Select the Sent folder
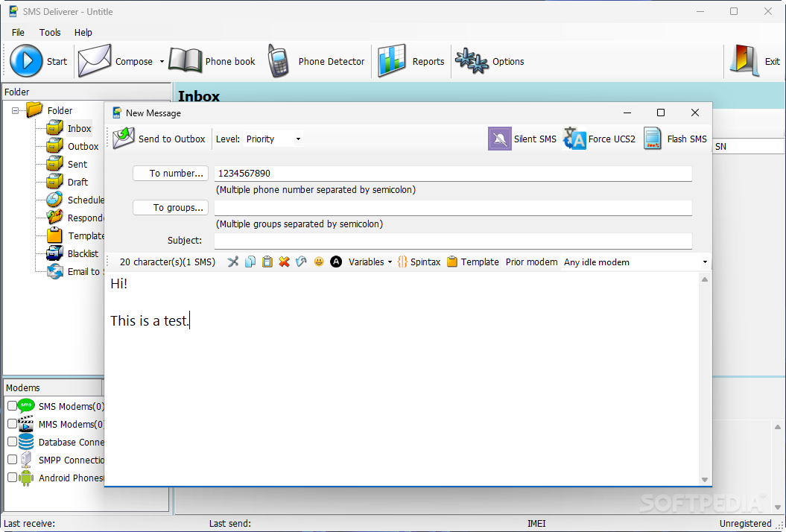 tap(77, 164)
